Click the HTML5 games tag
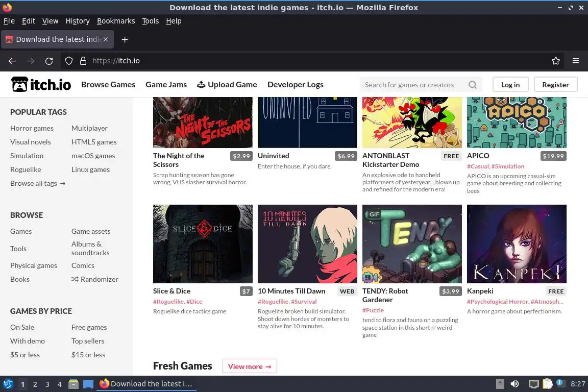The height and width of the screenshot is (392, 588). pos(94,142)
